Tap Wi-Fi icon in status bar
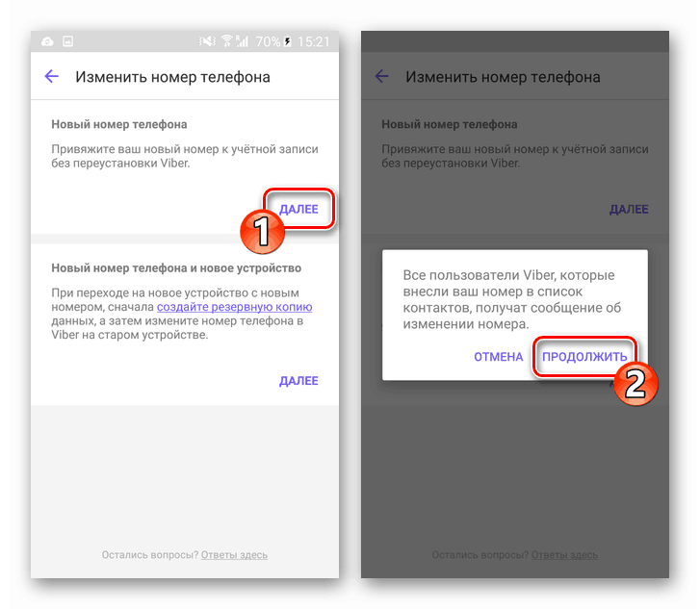Viewport: 700px width, 609px height. pos(227,41)
